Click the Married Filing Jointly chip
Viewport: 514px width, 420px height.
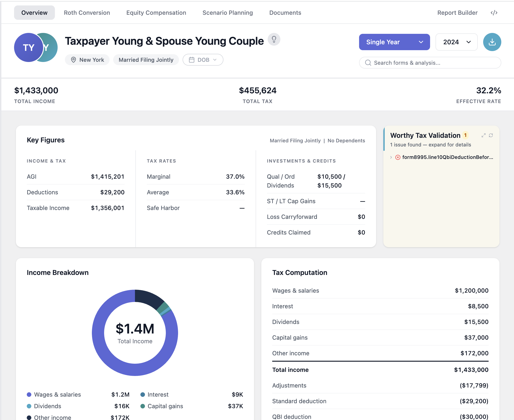pos(146,59)
